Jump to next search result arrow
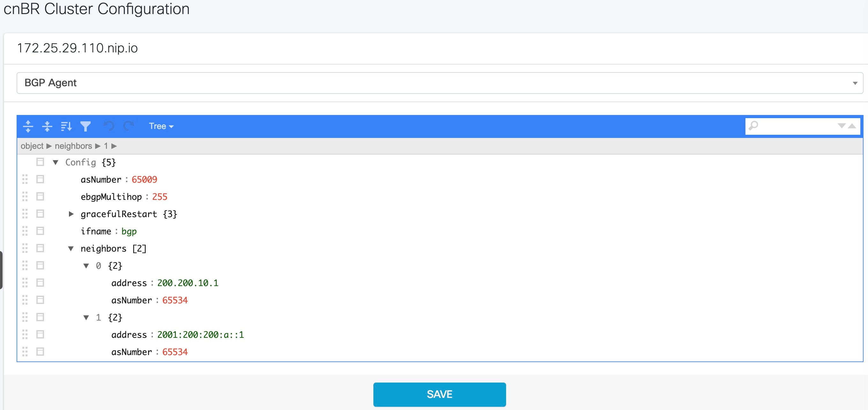Screen dimensions: 868x410 point(842,126)
